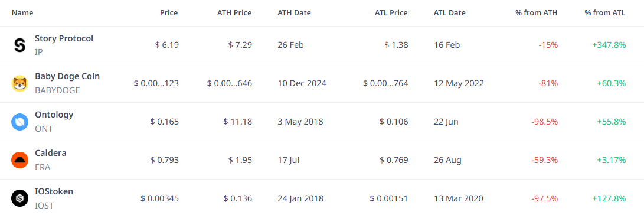Sort by ATL Date column header
The image size is (644, 215).
coord(450,13)
